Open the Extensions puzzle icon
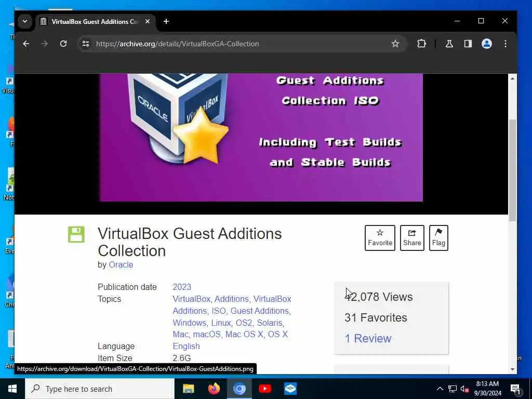 click(x=421, y=44)
